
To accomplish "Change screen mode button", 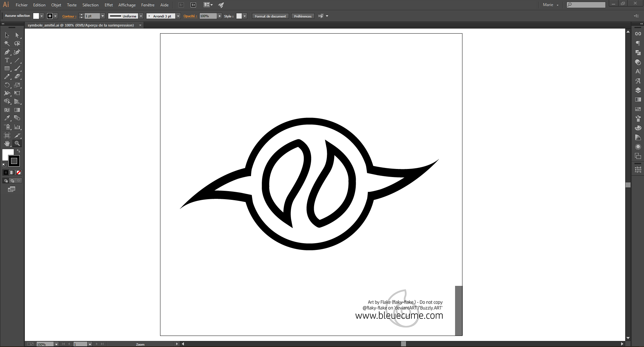I will pyautogui.click(x=12, y=189).
